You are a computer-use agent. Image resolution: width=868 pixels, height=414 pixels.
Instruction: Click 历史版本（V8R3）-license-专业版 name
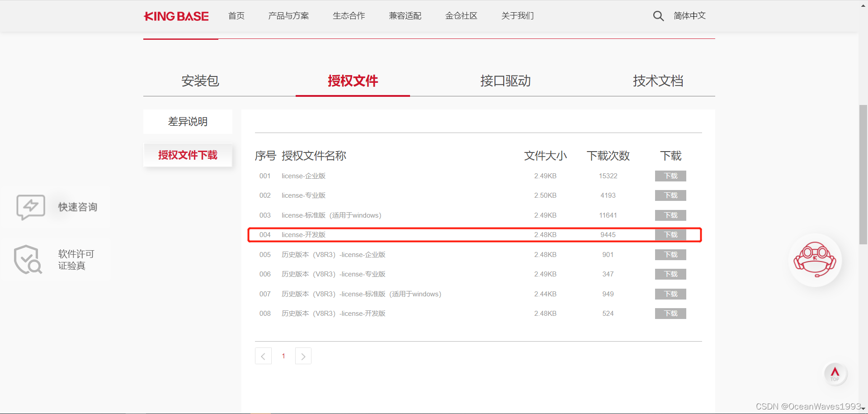click(x=334, y=274)
